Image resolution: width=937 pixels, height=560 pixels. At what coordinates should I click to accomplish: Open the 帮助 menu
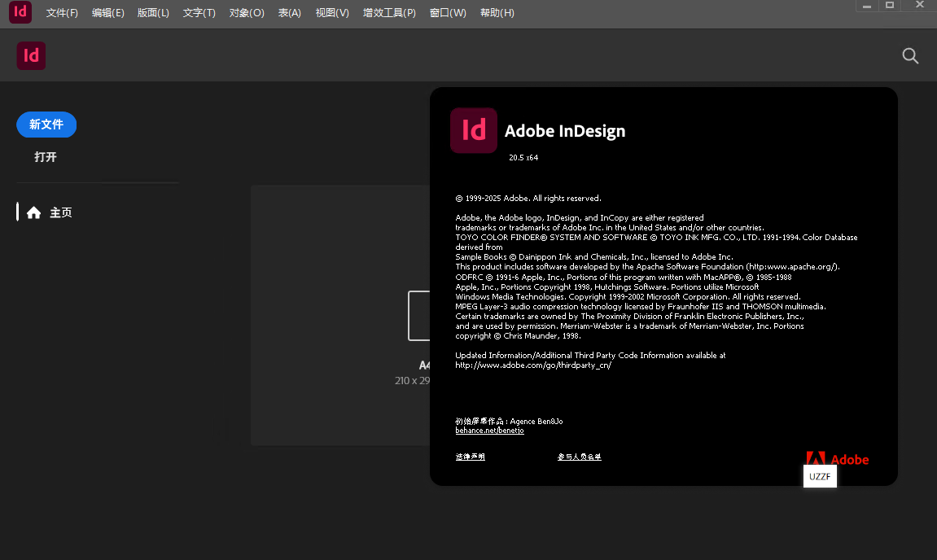tap(497, 12)
